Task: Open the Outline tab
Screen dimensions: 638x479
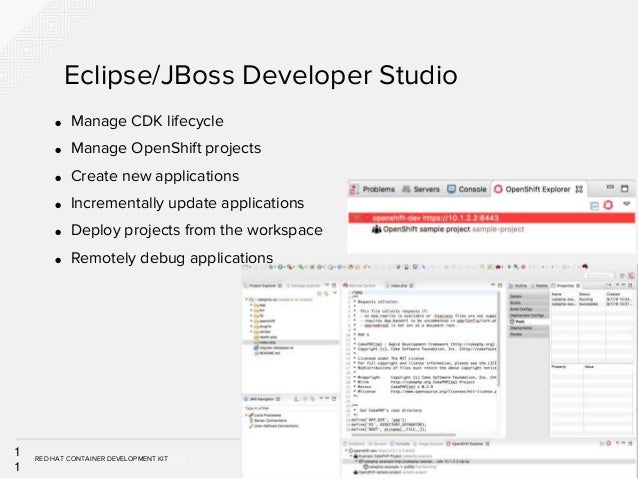Action: coord(518,286)
